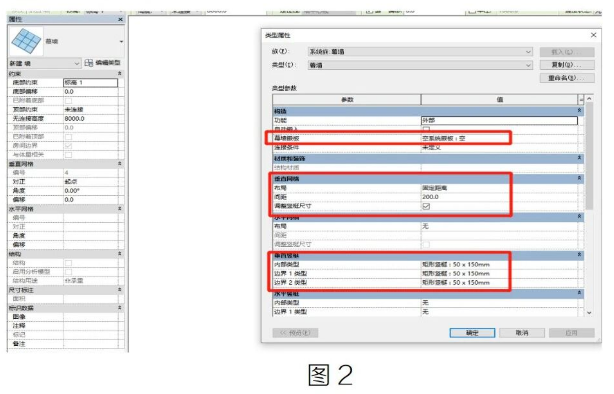Screen dimensions: 614x394
Task: Collapse the 标识数据 group in Properties palette
Action: (119, 308)
